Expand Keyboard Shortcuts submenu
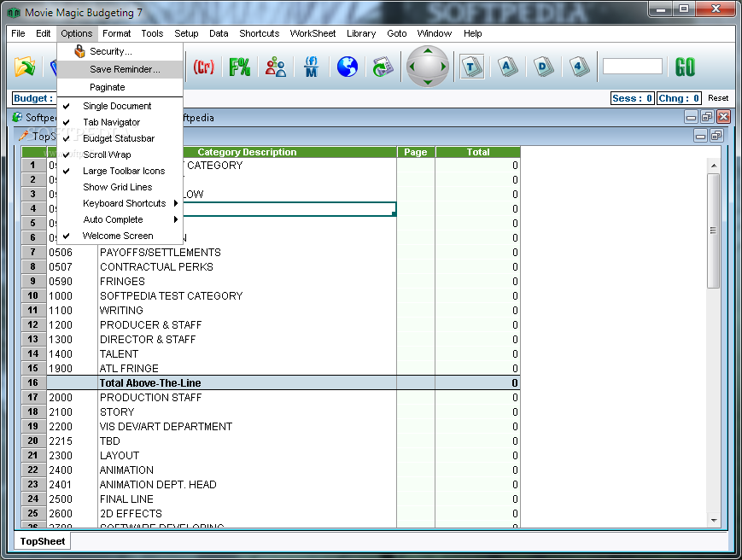This screenshot has height=560, width=742. click(x=120, y=203)
